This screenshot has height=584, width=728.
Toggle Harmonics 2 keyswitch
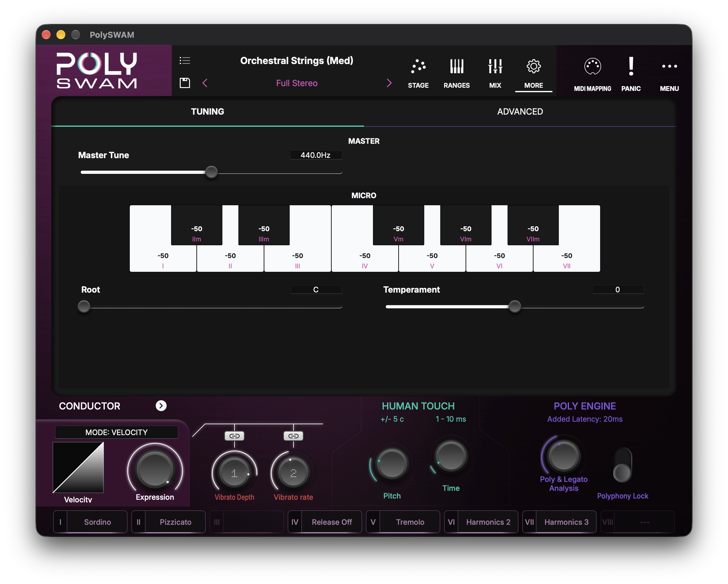pyautogui.click(x=481, y=522)
